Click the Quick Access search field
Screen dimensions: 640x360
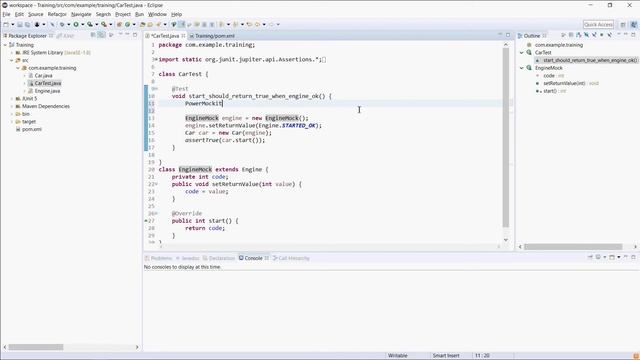(598, 24)
